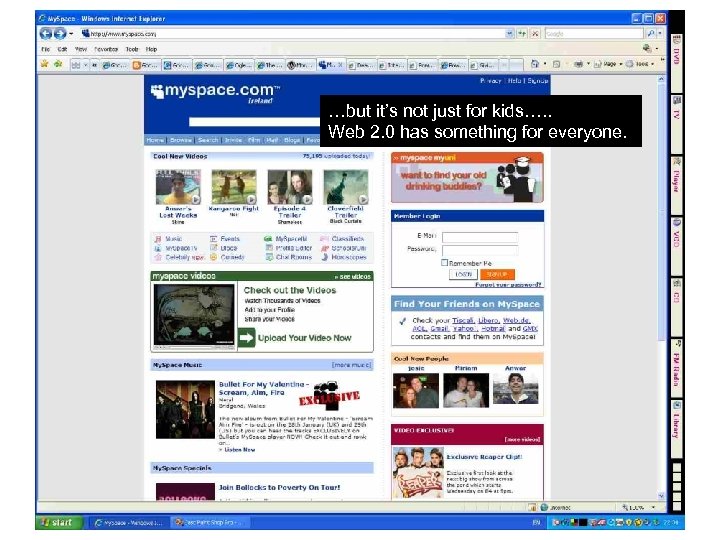Switch to MySpace taskbar window button

(x=128, y=523)
